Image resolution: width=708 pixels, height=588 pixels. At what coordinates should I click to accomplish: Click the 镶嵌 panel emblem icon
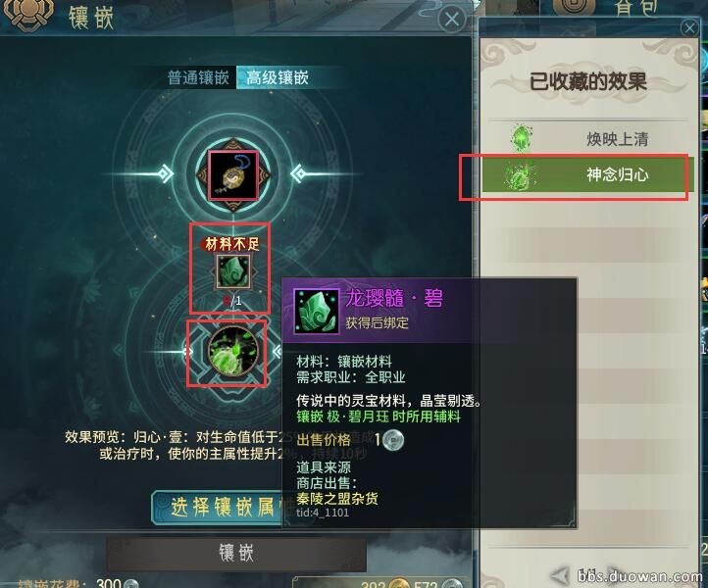coord(28,14)
